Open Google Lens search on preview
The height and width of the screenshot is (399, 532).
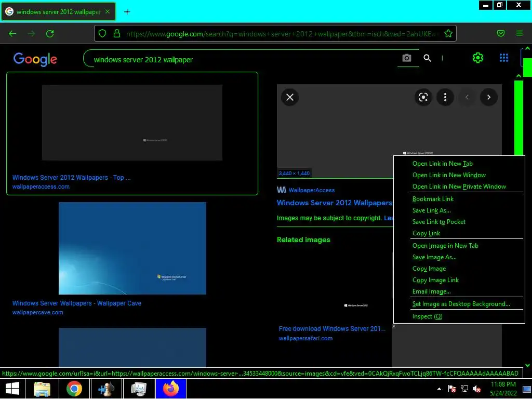coord(423,97)
